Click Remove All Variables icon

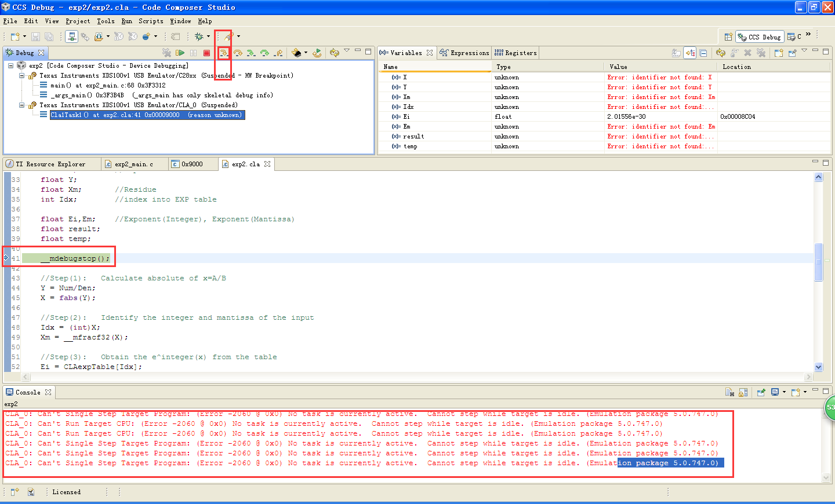[x=761, y=53]
